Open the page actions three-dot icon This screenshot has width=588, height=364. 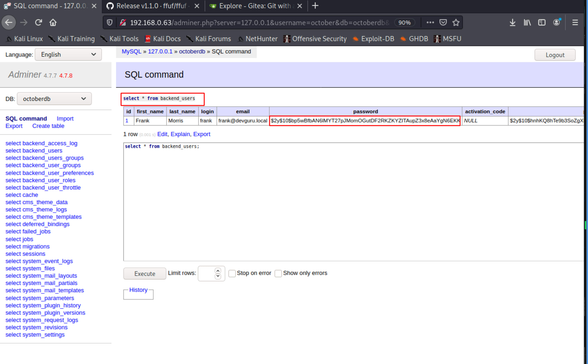[x=430, y=22]
